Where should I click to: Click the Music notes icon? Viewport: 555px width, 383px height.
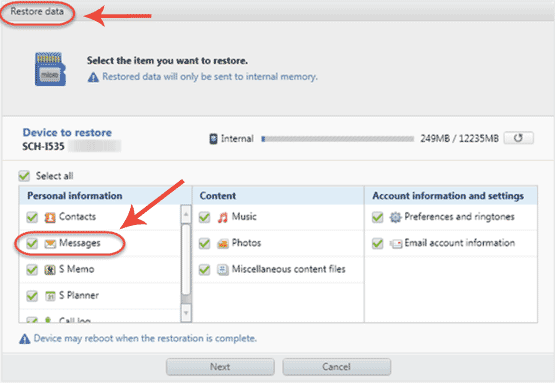(x=223, y=217)
